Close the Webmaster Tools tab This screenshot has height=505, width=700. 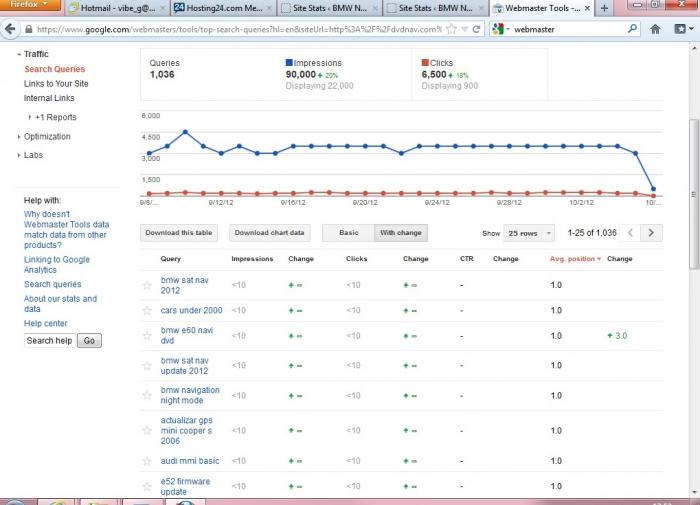[587, 8]
